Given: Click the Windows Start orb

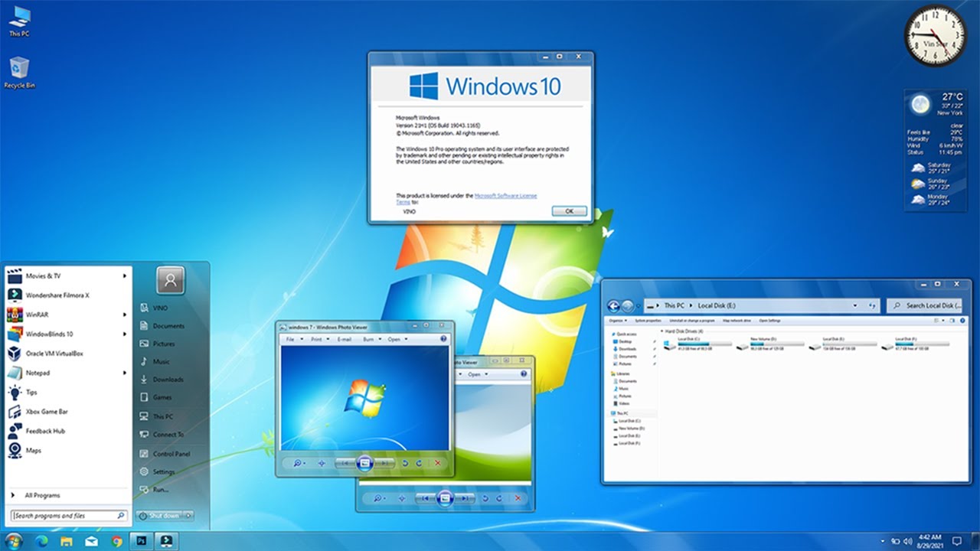Looking at the screenshot, I should point(15,541).
